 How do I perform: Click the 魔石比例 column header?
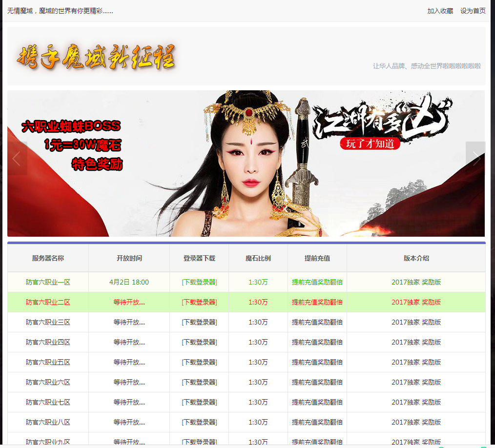tap(258, 258)
